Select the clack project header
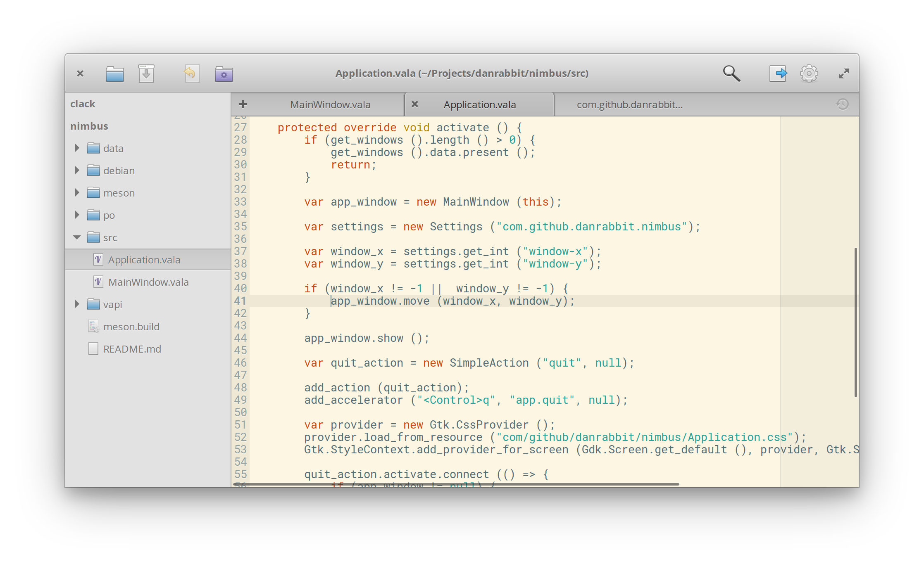Image resolution: width=924 pixels, height=564 pixels. [83, 104]
